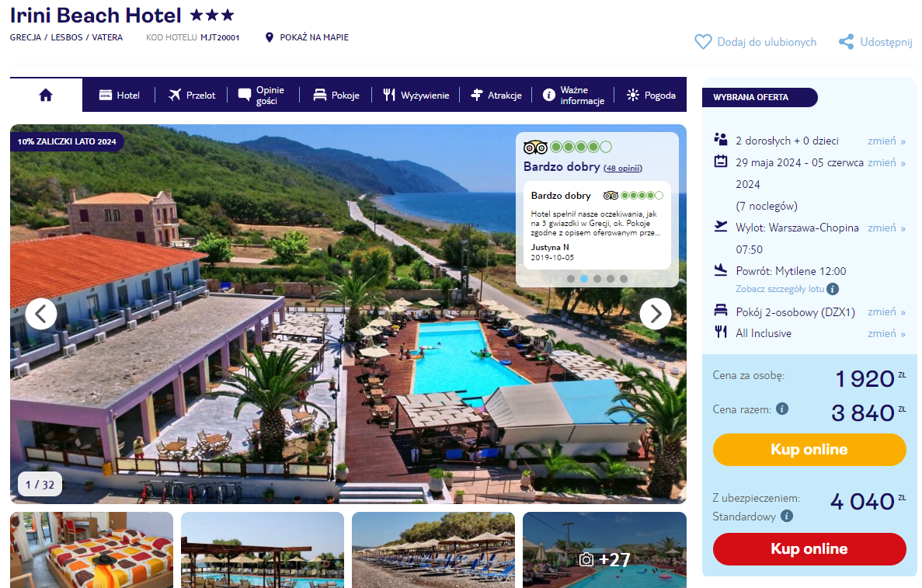Click the share icon next to Udostępnij
The width and height of the screenshot is (922, 588).
846,42
